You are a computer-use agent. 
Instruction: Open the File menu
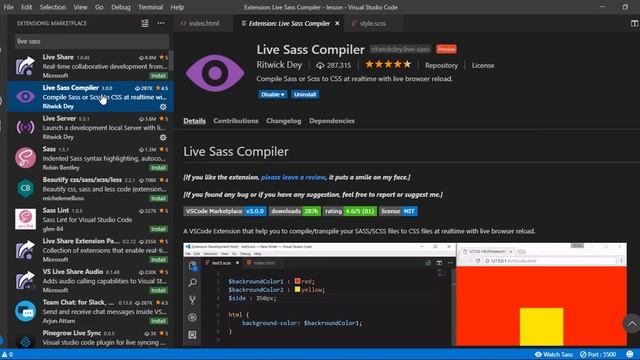coord(8,7)
